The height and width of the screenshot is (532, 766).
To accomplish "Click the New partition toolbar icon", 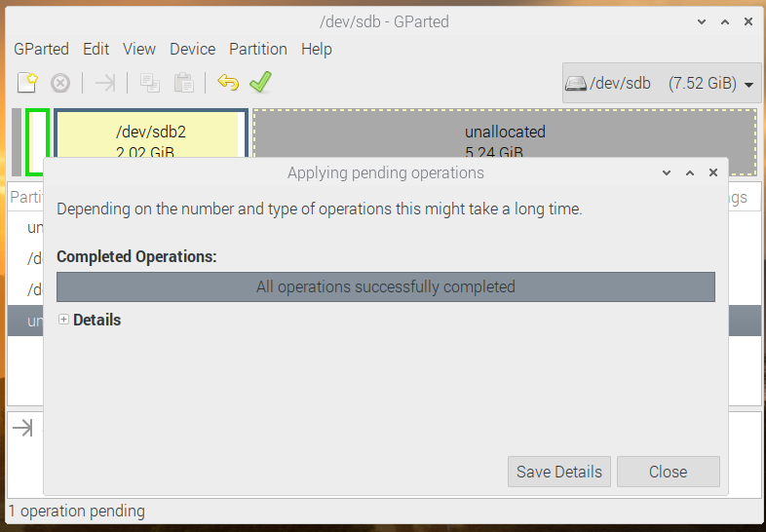I will click(x=27, y=83).
